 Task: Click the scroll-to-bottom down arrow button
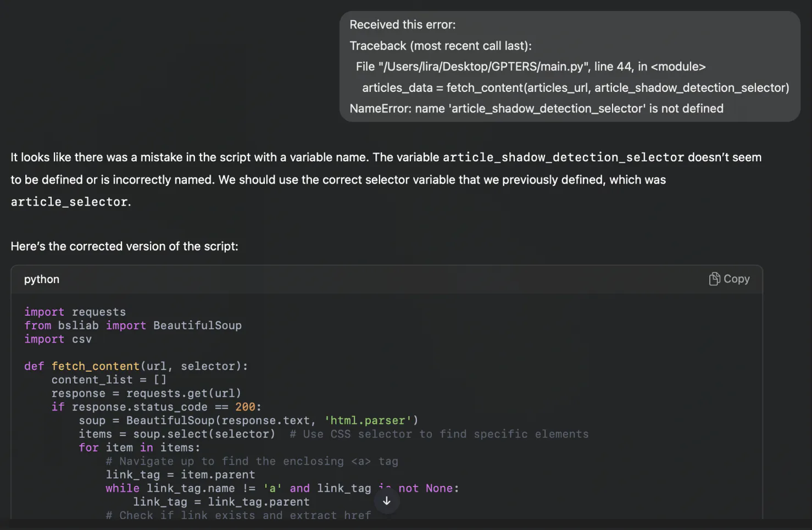coord(387,501)
